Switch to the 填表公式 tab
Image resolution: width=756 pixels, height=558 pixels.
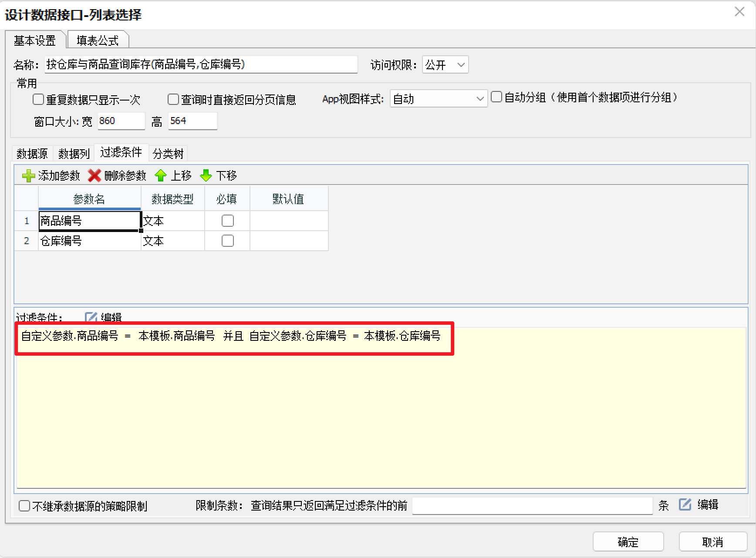click(98, 40)
